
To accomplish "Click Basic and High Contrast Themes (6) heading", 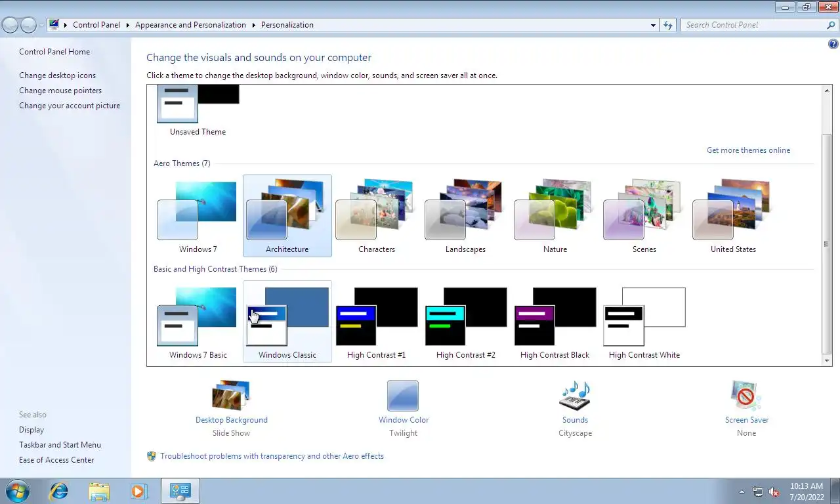I will pos(215,269).
